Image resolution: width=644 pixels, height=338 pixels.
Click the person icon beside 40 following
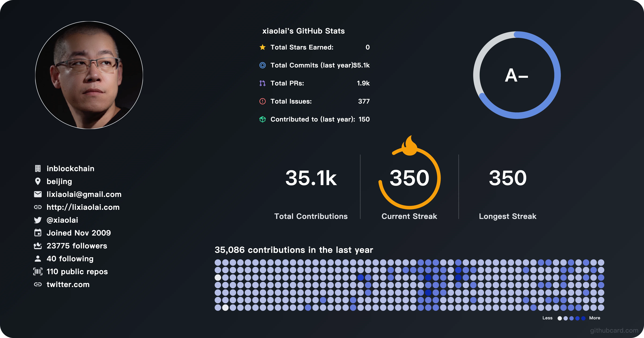pyautogui.click(x=38, y=258)
